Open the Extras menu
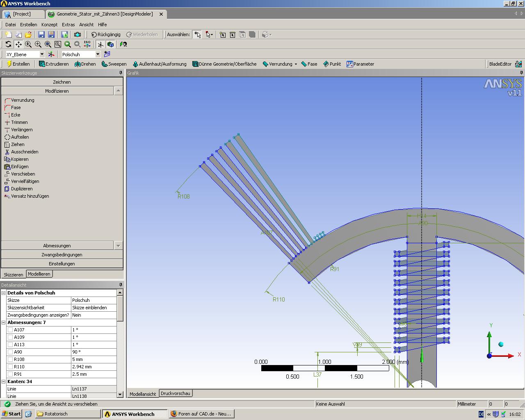This screenshot has height=420, width=525. tap(68, 25)
